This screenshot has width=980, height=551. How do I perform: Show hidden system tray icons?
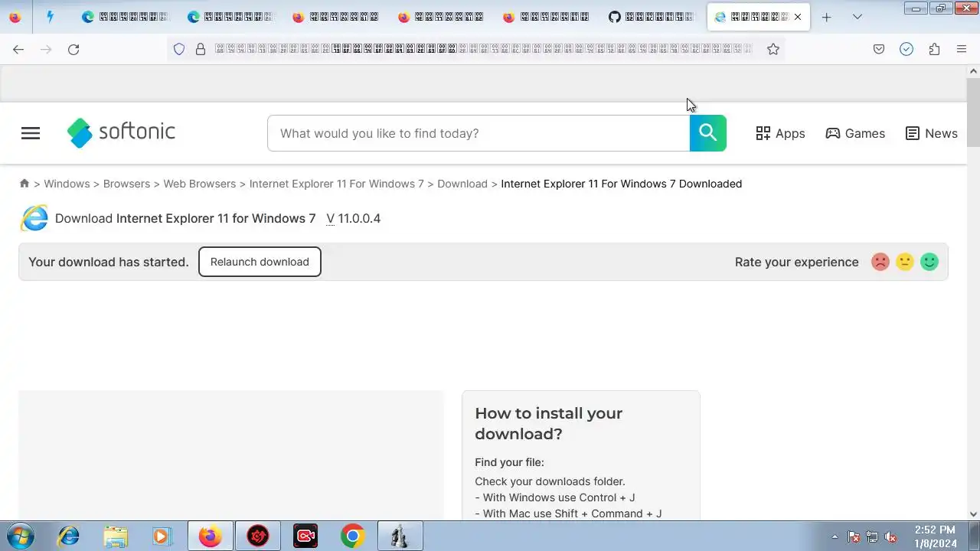point(835,537)
